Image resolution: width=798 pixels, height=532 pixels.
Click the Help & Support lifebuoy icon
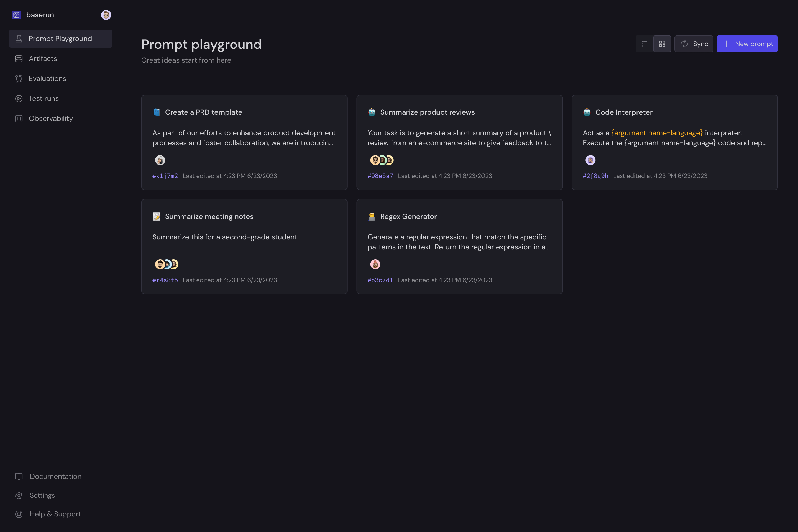(19, 514)
